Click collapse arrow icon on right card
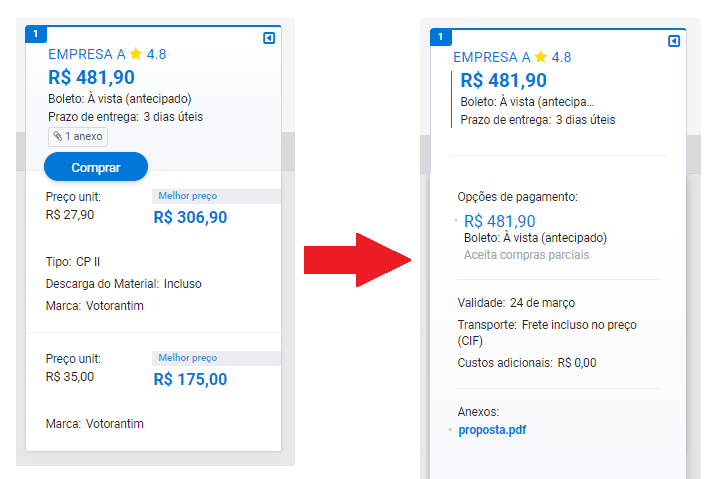Image resolution: width=726 pixels, height=479 pixels. tap(674, 41)
